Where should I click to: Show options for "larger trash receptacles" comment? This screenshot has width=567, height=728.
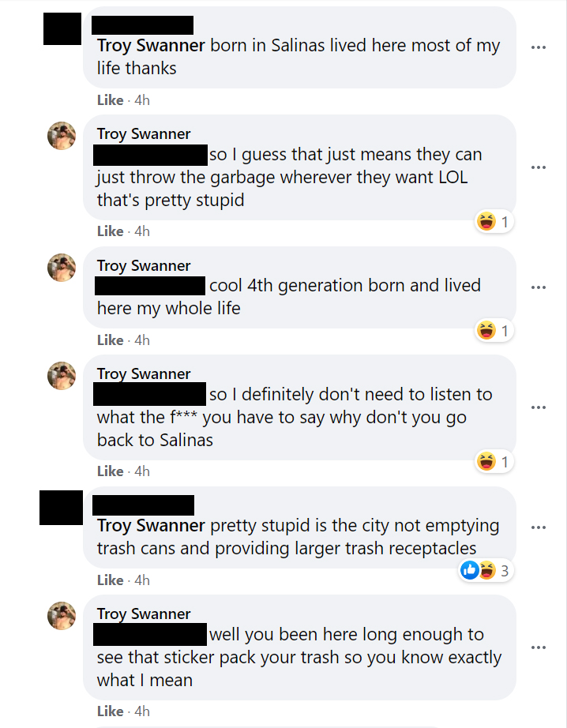[x=539, y=527]
